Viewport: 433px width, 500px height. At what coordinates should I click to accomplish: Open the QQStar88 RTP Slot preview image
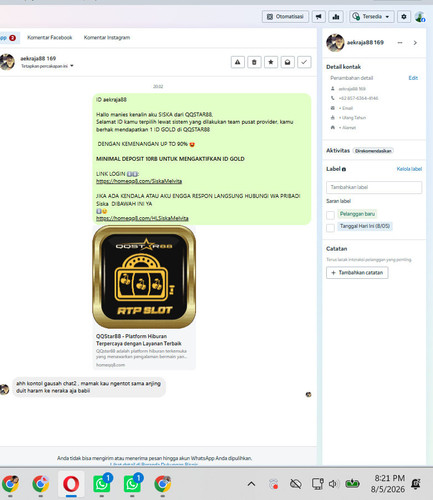[144, 277]
